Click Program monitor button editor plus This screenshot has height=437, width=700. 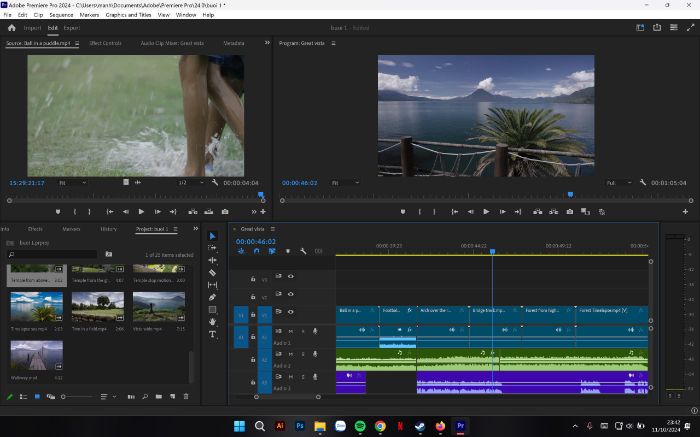click(x=685, y=212)
